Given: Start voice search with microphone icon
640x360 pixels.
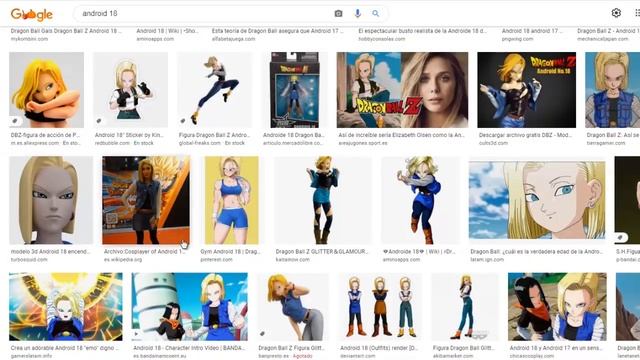Looking at the screenshot, I should coord(358,13).
